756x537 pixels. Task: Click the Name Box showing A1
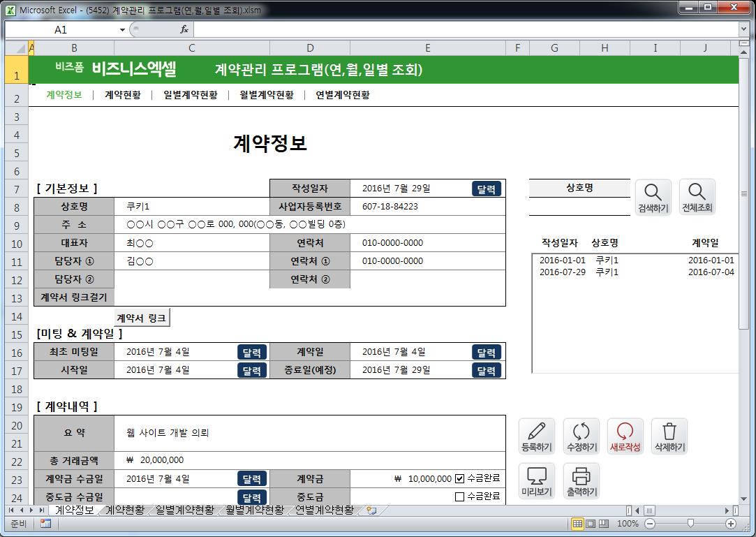61,30
